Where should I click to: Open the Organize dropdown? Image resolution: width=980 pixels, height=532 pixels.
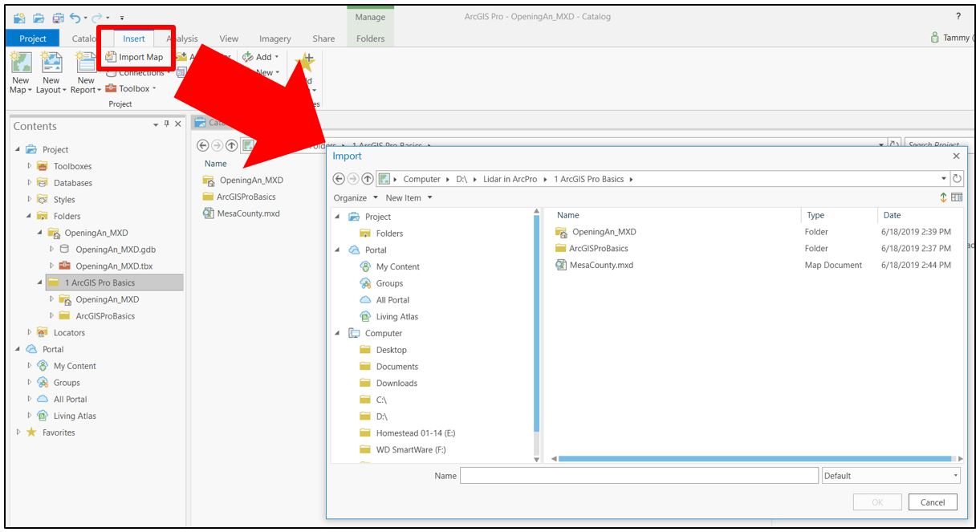[x=351, y=196]
